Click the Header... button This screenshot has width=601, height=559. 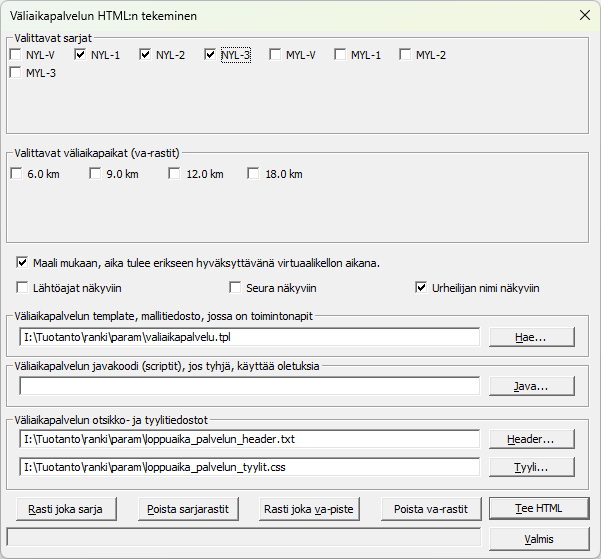531,439
